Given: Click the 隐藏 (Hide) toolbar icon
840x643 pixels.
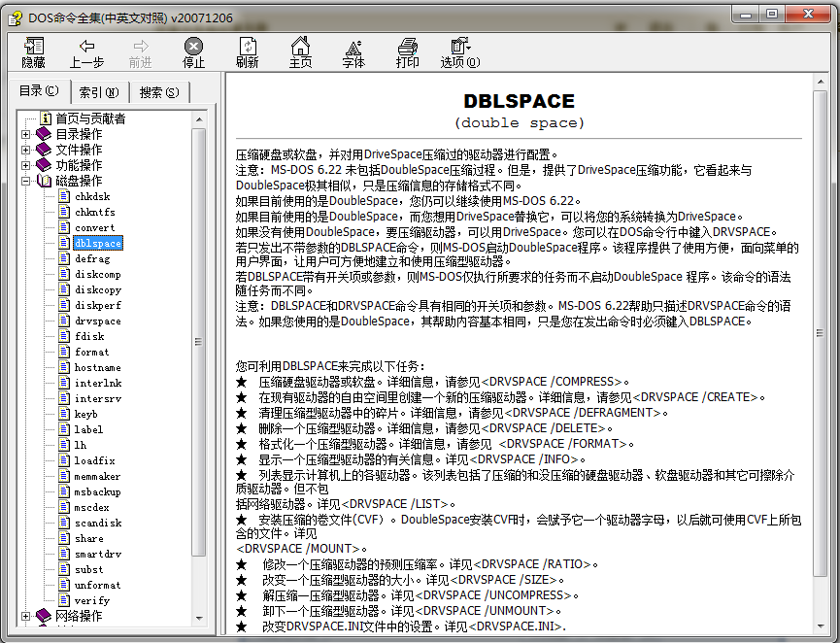Looking at the screenshot, I should point(33,52).
